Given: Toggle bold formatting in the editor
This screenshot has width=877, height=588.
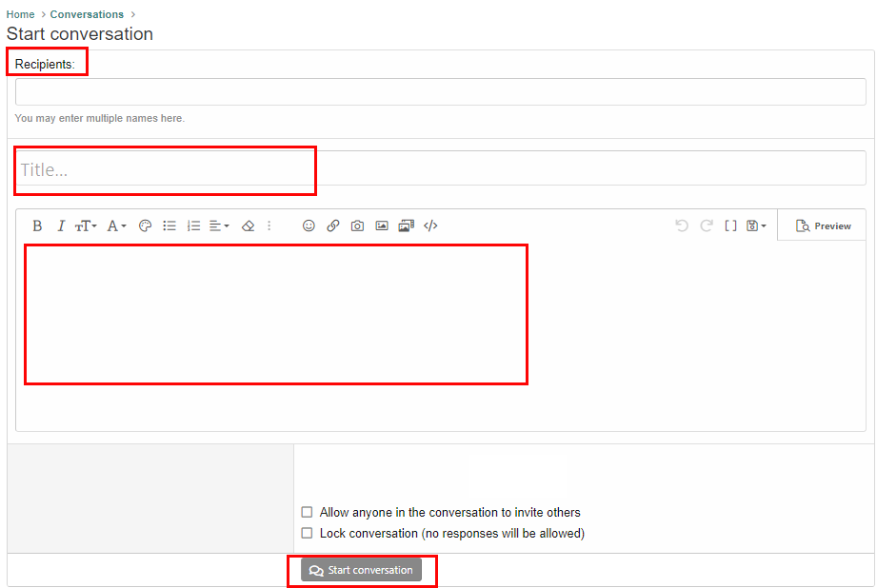Looking at the screenshot, I should (x=37, y=225).
